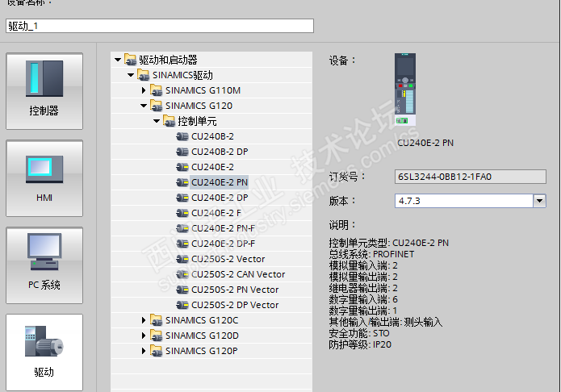The image size is (561, 392).
Task: Click the CU240E-2 DP drive icon
Action: pos(182,198)
